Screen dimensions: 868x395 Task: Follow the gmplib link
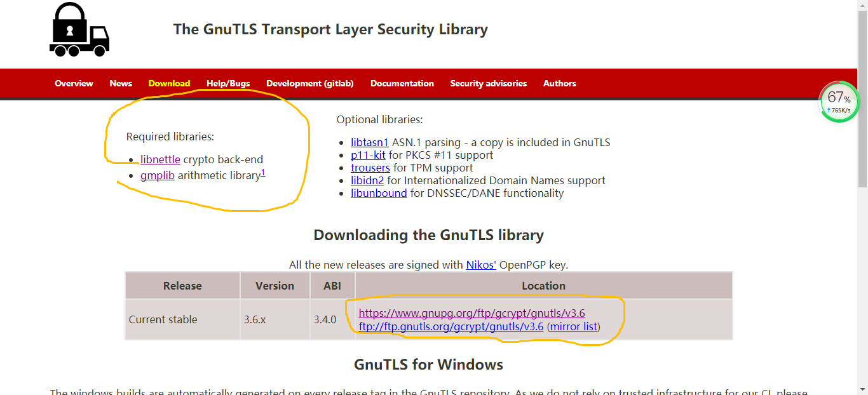158,175
